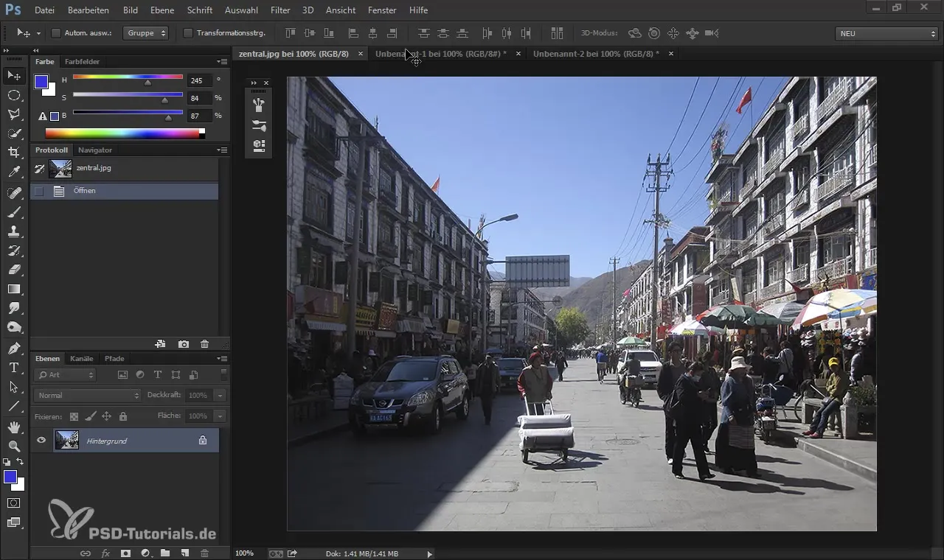Viewport: 944px width, 560px height.
Task: Select the Brush tool
Action: pyautogui.click(x=14, y=212)
